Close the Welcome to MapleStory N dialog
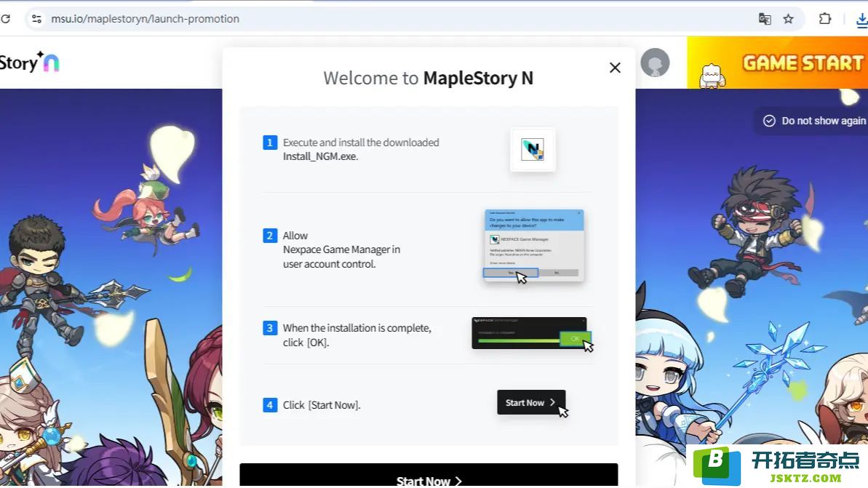This screenshot has width=868, height=488. (x=615, y=68)
